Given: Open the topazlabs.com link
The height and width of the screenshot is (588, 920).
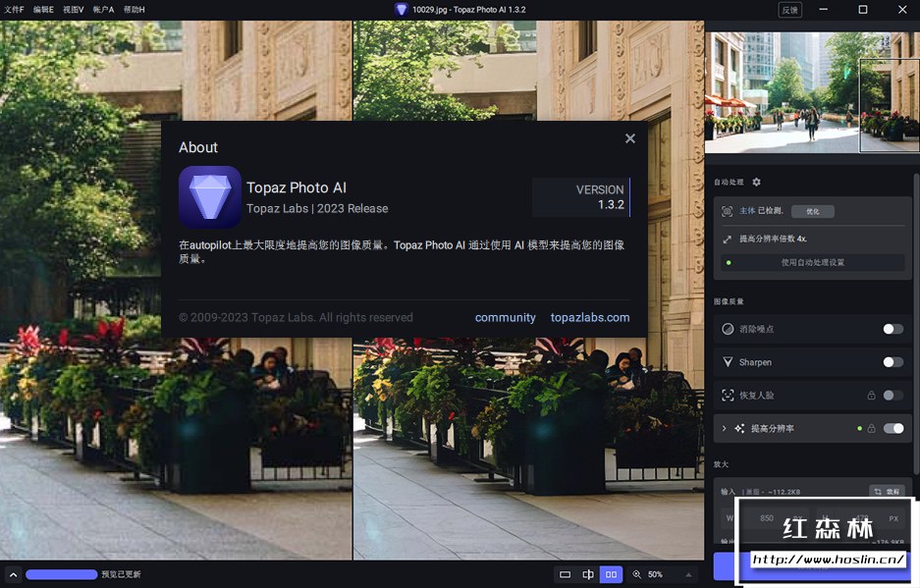Looking at the screenshot, I should coord(590,317).
